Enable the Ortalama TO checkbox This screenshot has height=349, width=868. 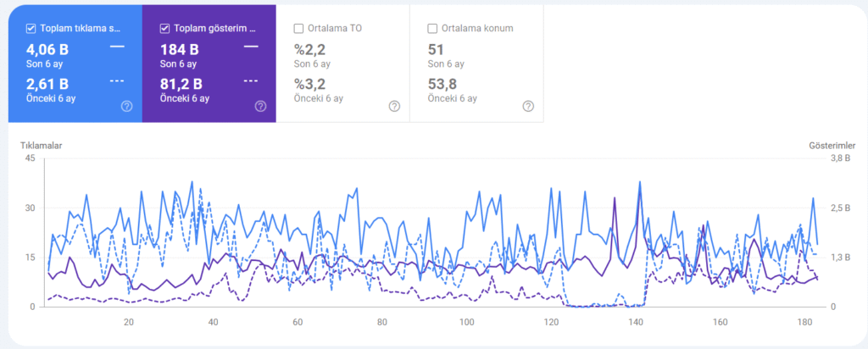click(298, 28)
